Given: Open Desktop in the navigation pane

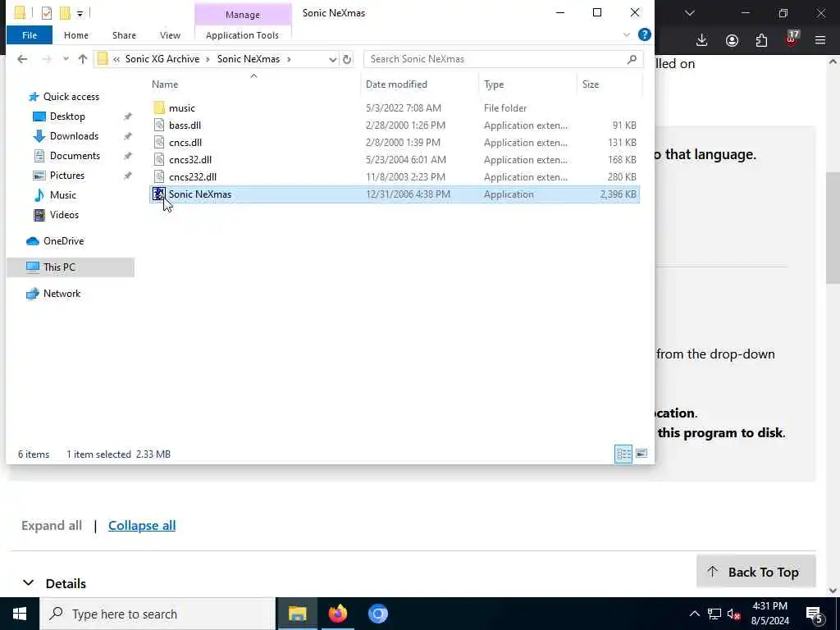Looking at the screenshot, I should tap(67, 116).
